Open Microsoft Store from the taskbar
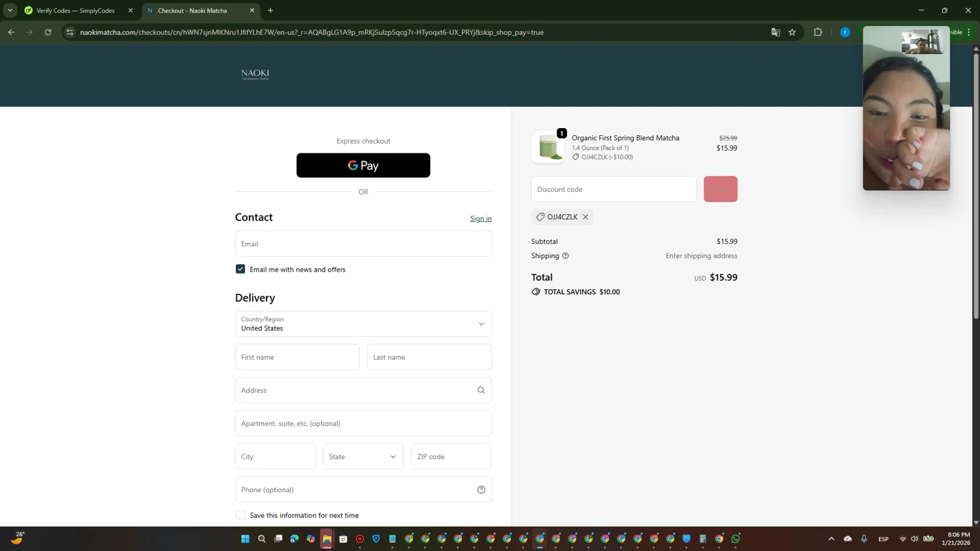 click(343, 539)
